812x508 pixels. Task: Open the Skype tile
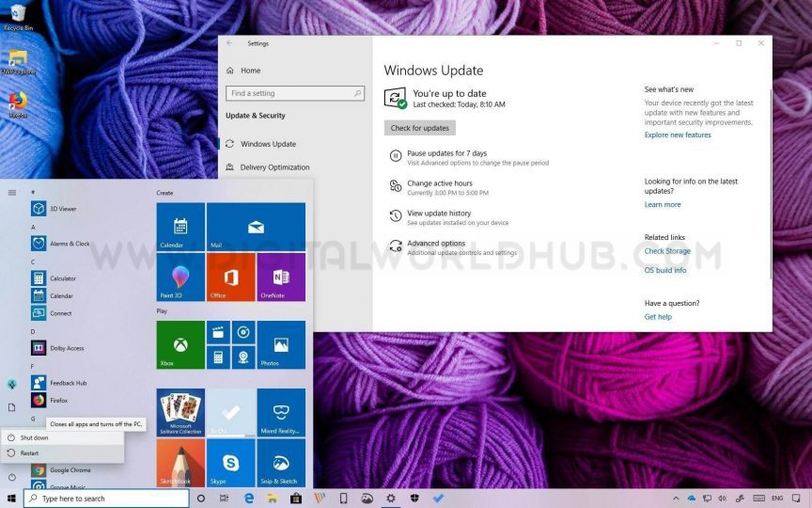tap(230, 463)
